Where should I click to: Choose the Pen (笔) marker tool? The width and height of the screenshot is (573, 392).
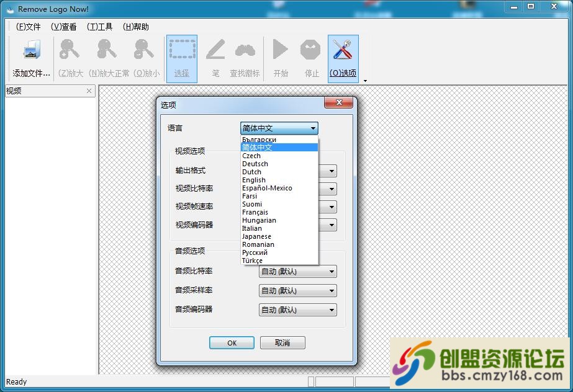pyautogui.click(x=215, y=50)
